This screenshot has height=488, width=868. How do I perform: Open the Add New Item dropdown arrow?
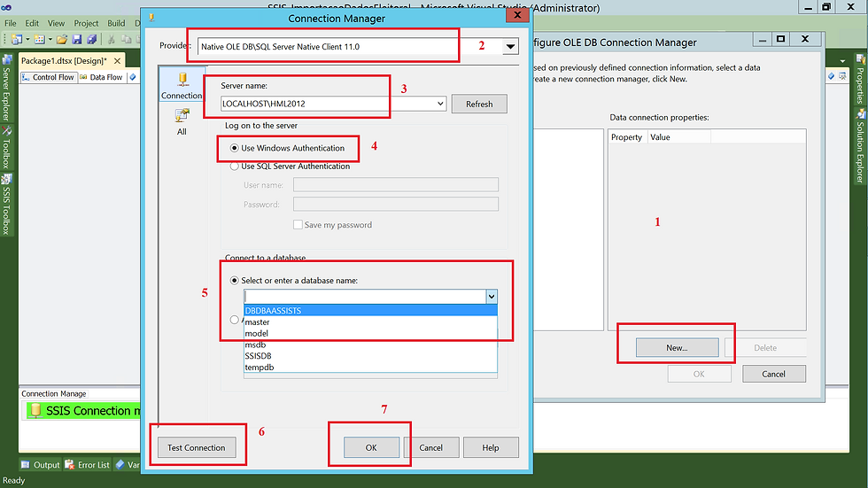click(x=50, y=39)
